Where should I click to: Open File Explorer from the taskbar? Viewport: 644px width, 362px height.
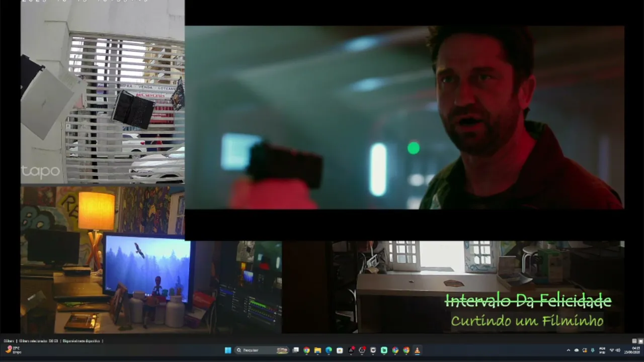click(x=317, y=350)
